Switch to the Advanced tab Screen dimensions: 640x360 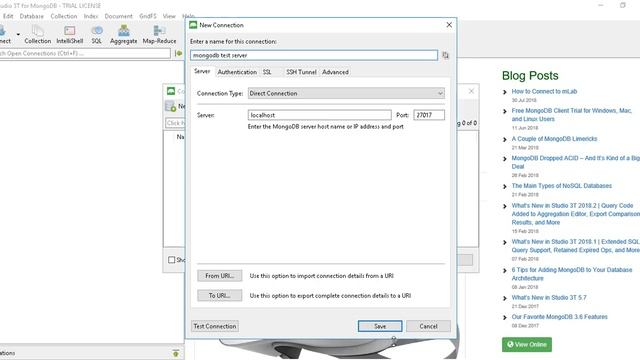[x=336, y=72]
